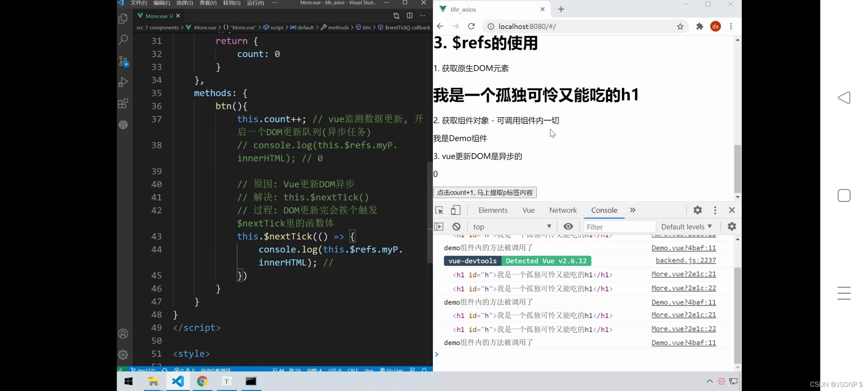
Task: Close the More.vue editor tab
Action: 178,16
